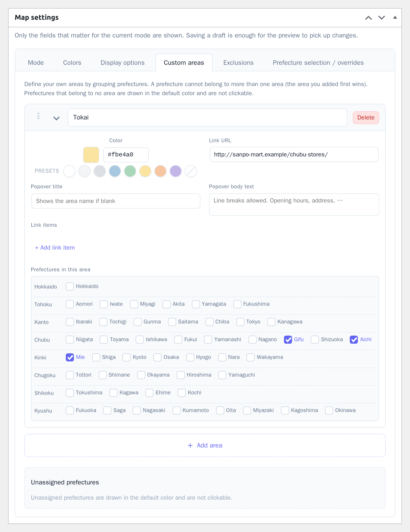Open the Display options tab
This screenshot has width=410, height=532.
122,63
